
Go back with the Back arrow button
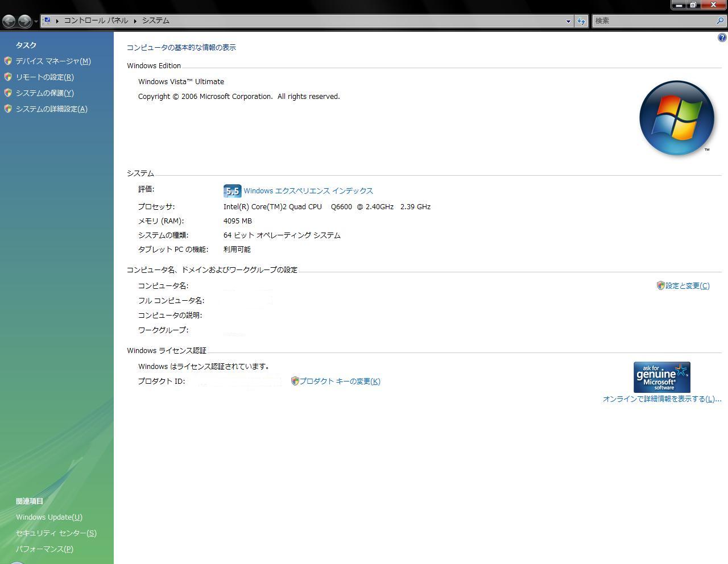click(x=9, y=22)
